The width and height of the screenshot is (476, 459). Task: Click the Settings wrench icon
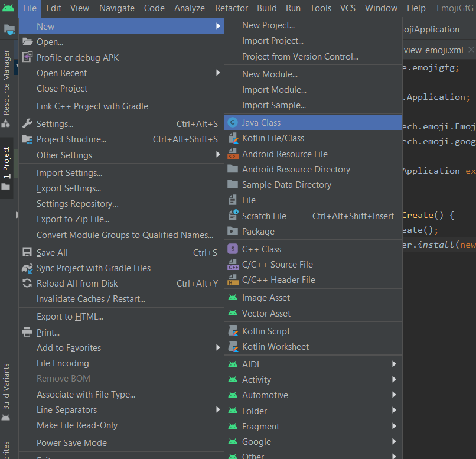(27, 123)
